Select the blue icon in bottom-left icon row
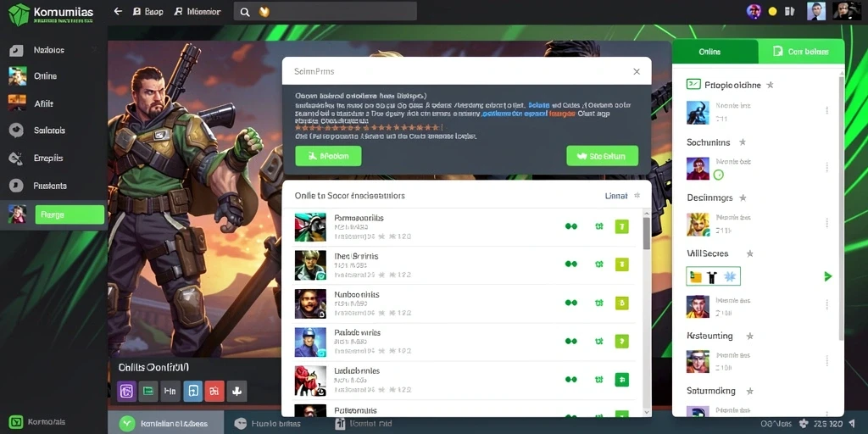Screen dimensions: 868x434 [x=192, y=391]
